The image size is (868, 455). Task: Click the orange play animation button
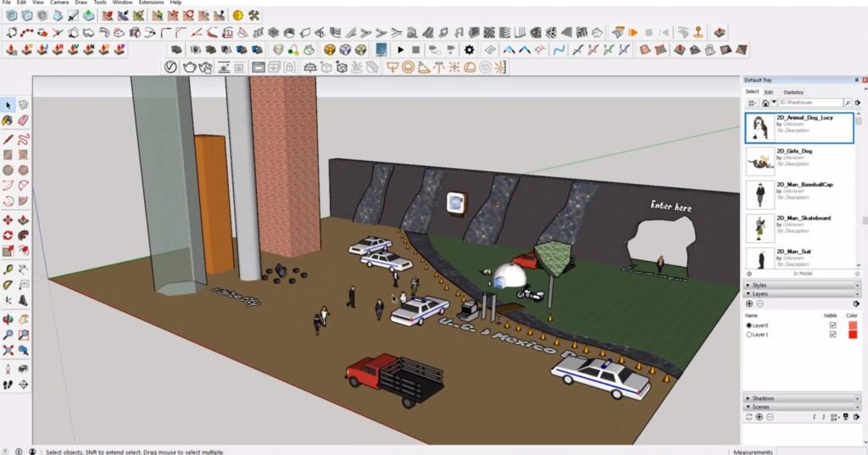[633, 32]
